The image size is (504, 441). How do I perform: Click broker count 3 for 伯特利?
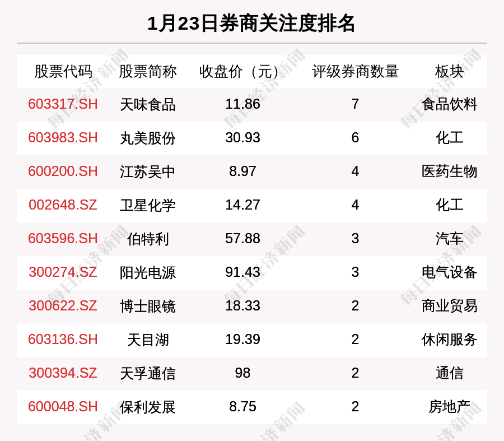[x=355, y=239]
